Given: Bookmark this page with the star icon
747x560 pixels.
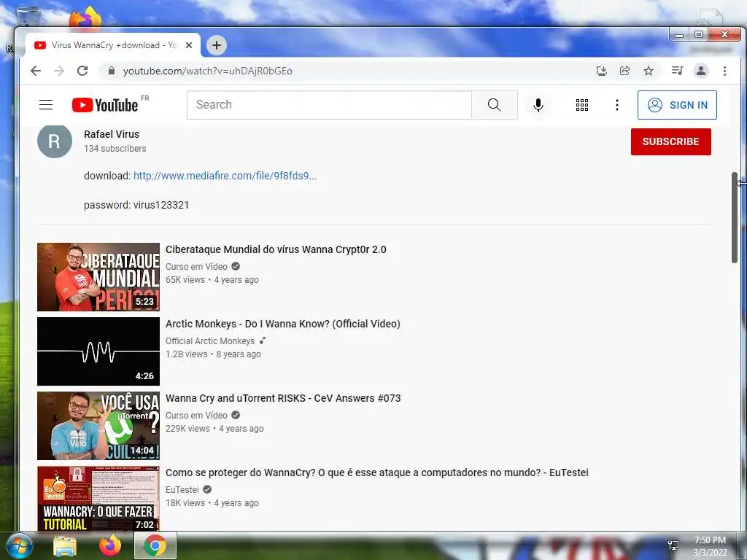Looking at the screenshot, I should (649, 71).
